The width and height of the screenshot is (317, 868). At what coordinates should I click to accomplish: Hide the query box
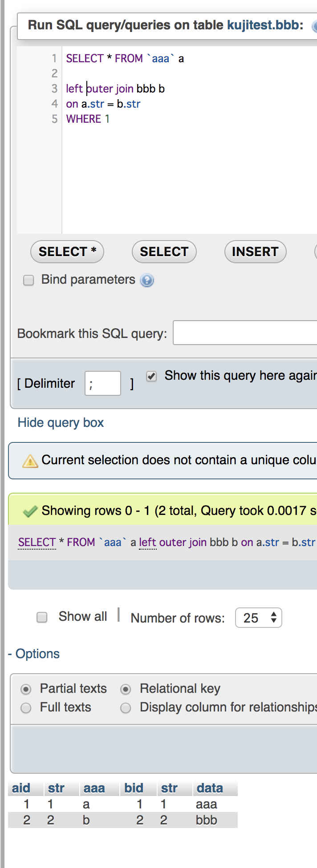61,422
